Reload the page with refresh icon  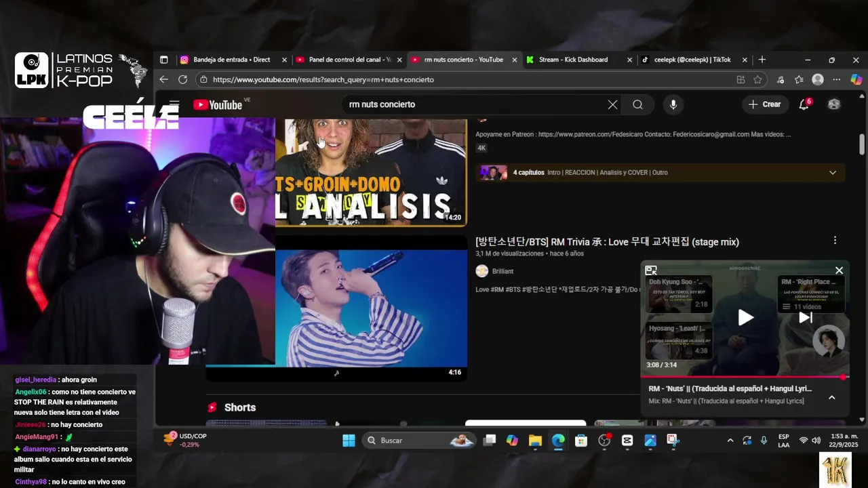pyautogui.click(x=182, y=79)
